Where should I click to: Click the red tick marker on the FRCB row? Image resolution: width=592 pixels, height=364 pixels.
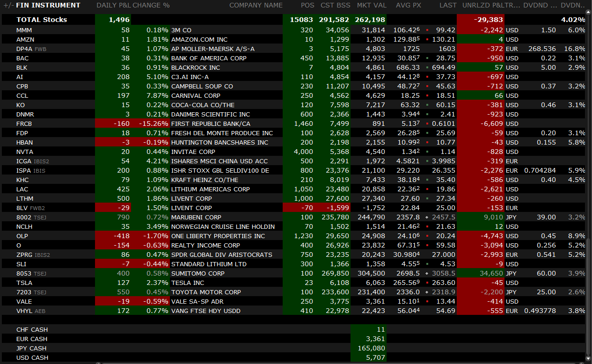pyautogui.click(x=427, y=124)
